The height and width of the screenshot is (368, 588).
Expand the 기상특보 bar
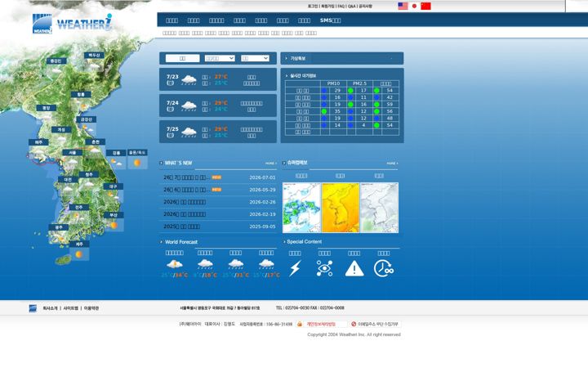tap(342, 58)
